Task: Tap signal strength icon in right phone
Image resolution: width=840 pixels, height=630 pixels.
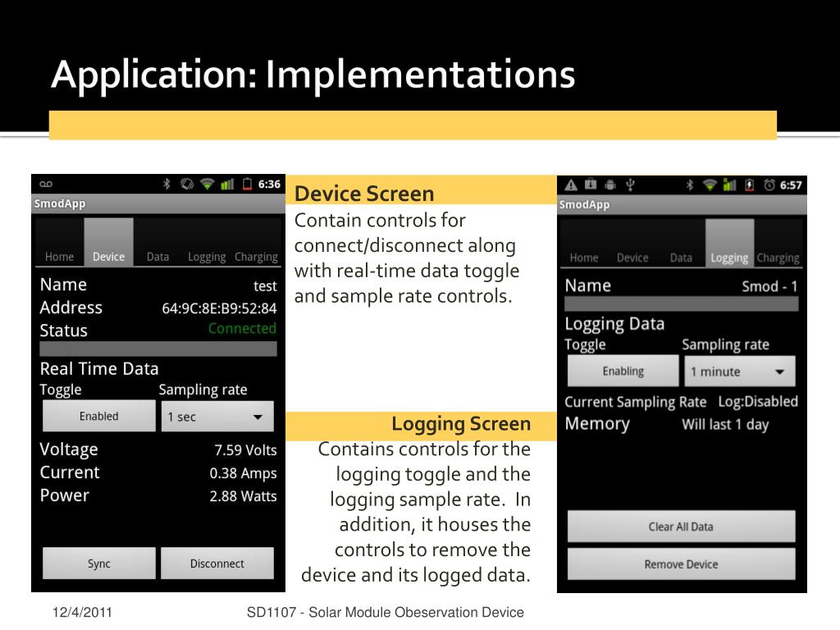Action: [729, 185]
